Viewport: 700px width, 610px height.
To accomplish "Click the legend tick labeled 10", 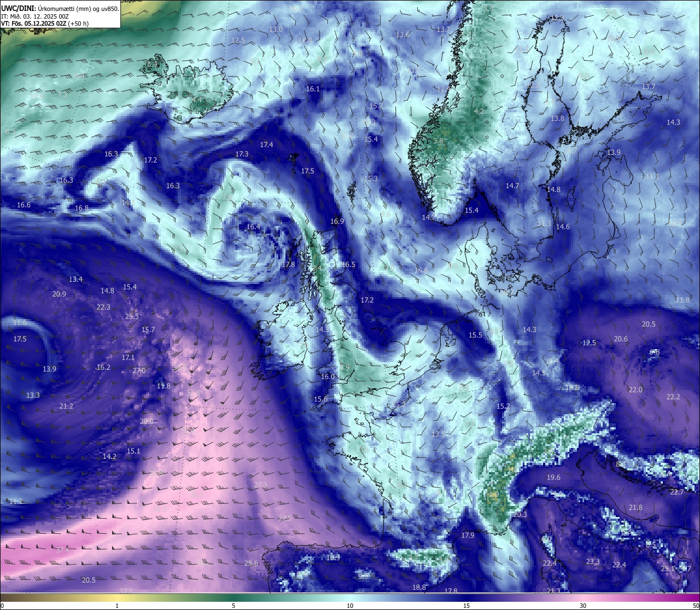I will pyautogui.click(x=350, y=606).
